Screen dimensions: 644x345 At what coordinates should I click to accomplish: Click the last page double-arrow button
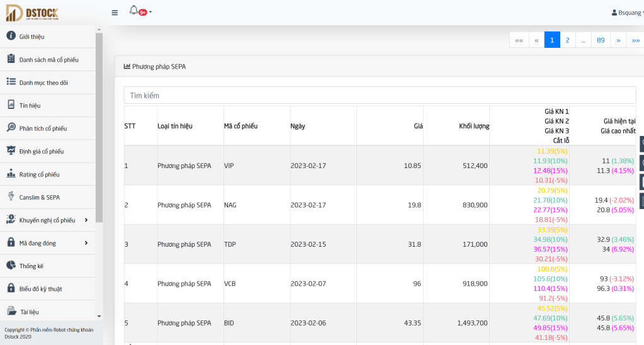point(635,40)
